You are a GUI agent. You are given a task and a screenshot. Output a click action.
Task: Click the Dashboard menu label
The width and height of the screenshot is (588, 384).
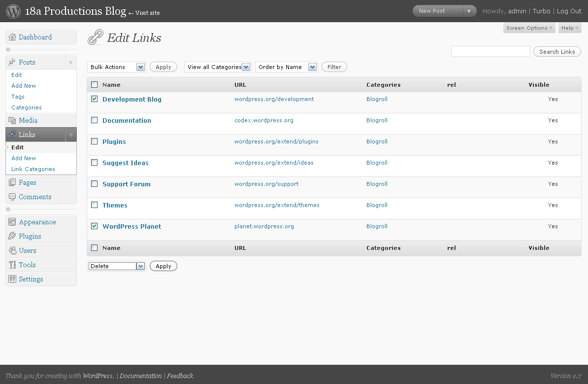point(35,37)
